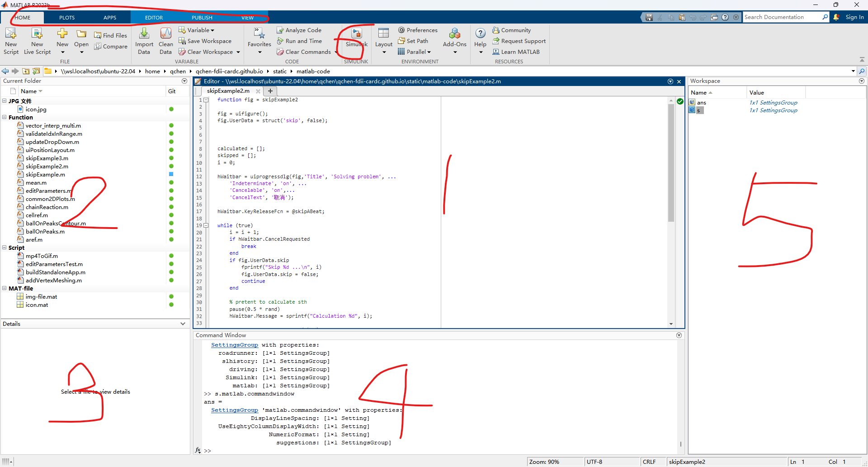Screen dimensions: 868x467
Task: Switch to the PUBLISH tab
Action: coord(202,18)
